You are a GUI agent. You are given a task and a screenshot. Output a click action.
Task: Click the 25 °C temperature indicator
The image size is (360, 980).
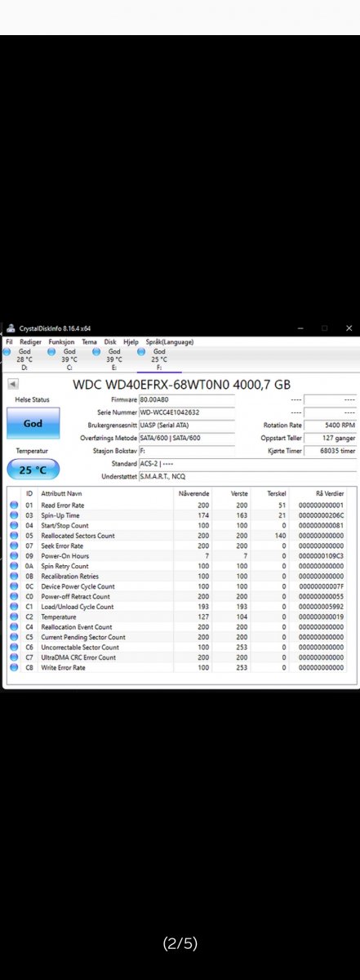[33, 470]
